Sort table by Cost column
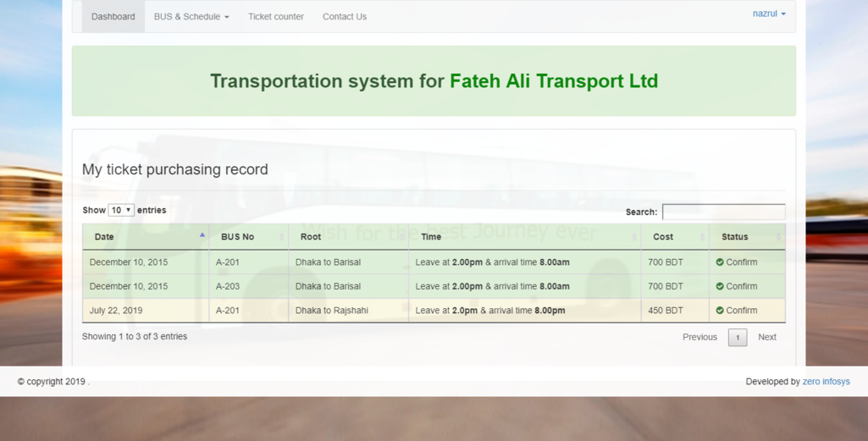This screenshot has width=868, height=441. pos(674,237)
